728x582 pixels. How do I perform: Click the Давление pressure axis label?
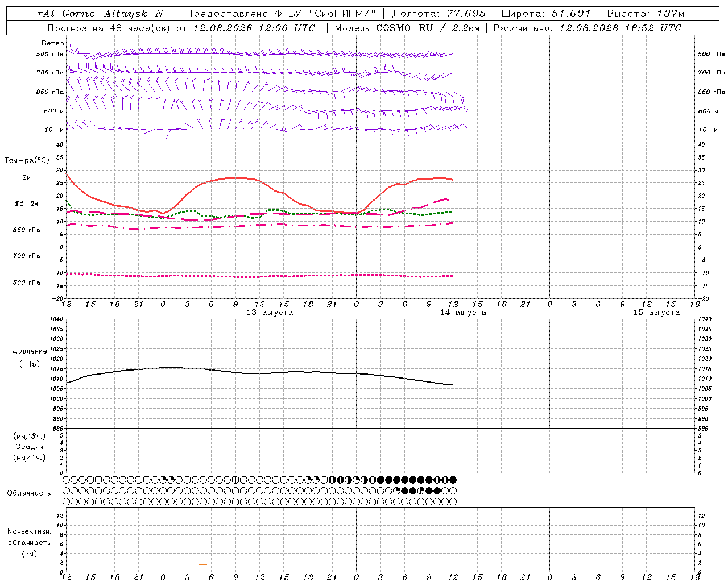(30, 351)
